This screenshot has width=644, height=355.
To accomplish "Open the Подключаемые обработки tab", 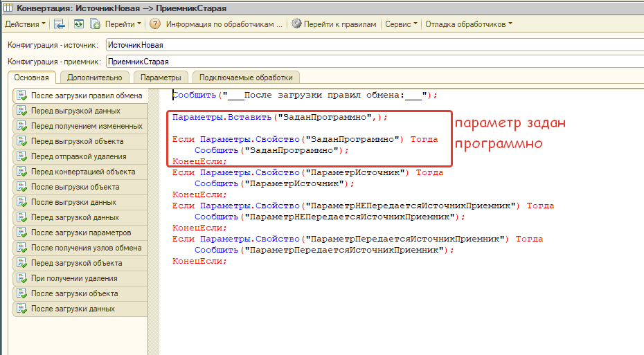I will coord(246,78).
